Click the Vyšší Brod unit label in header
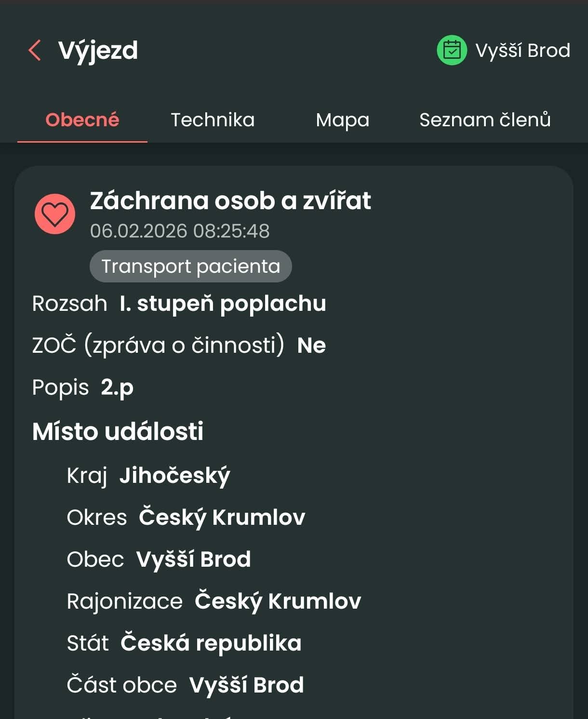The image size is (588, 719). [522, 50]
